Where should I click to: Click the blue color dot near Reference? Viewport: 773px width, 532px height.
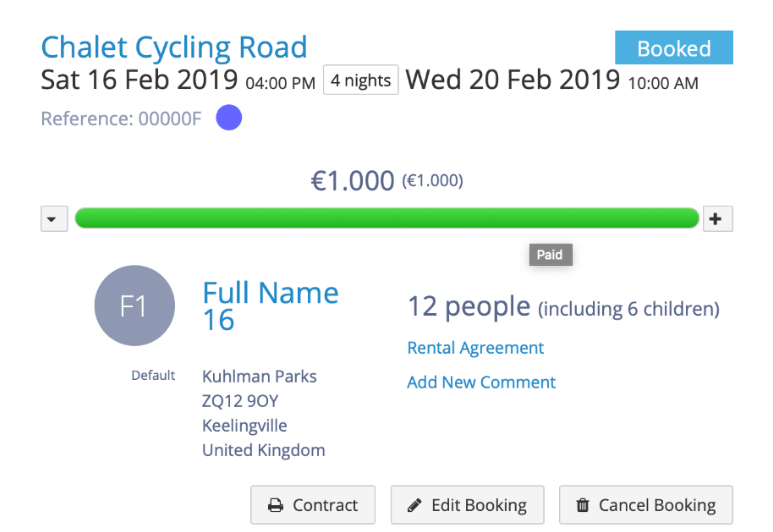click(x=229, y=119)
